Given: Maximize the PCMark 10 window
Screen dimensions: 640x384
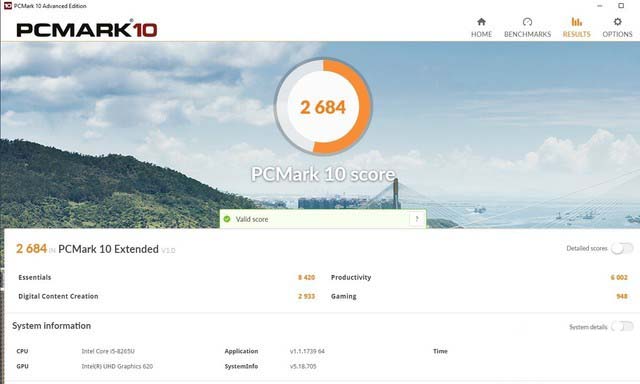Looking at the screenshot, I should coord(621,6).
